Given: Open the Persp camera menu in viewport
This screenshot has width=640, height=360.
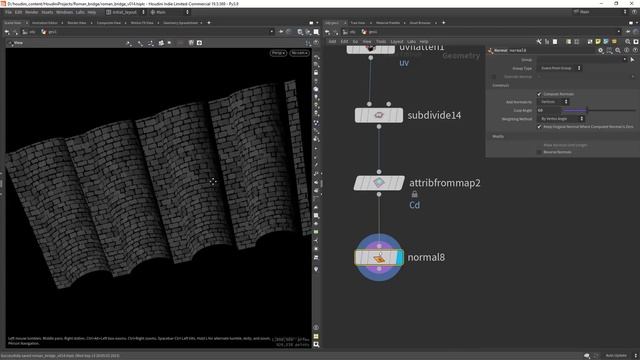Looking at the screenshot, I should pos(278,53).
